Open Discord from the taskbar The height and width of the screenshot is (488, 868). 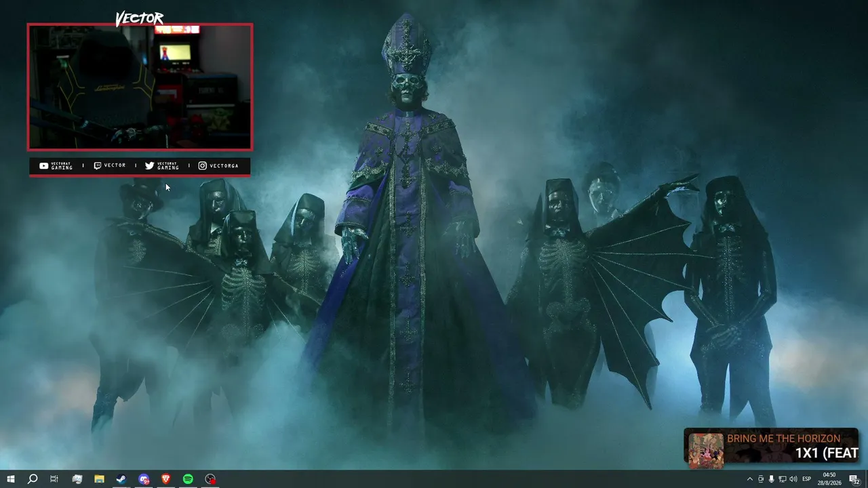click(144, 479)
